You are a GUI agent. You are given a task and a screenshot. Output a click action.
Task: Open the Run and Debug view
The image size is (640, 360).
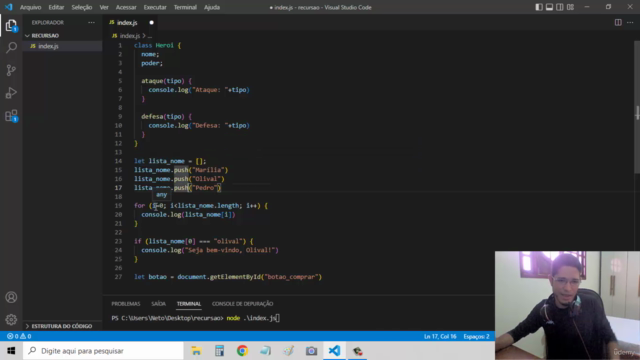point(11,93)
